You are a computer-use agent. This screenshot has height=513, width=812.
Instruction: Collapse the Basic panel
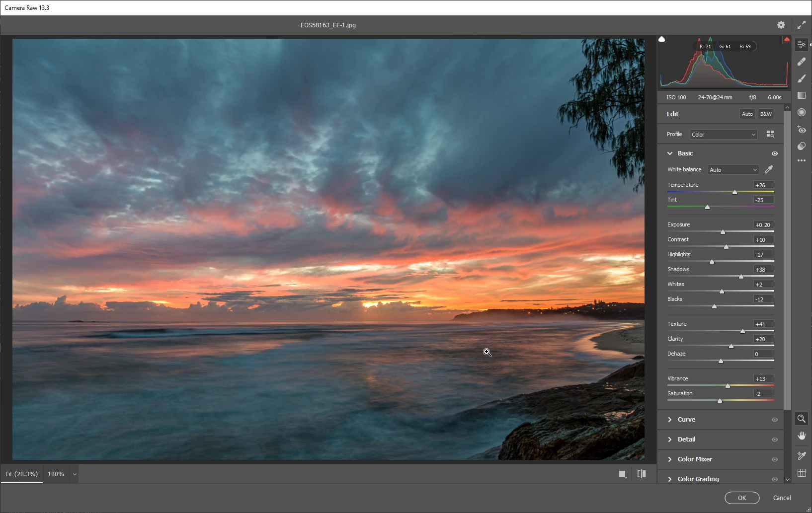[670, 153]
